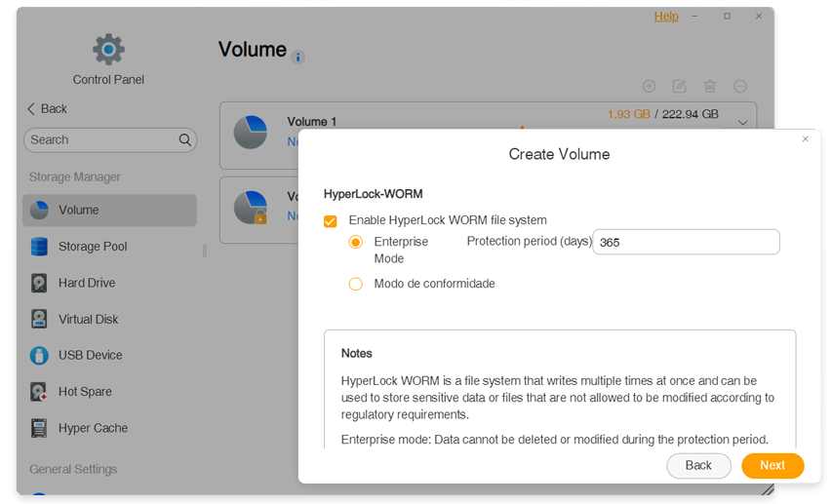Click the 222.94 GB capacity text
The height and width of the screenshot is (504, 831).
pos(690,114)
